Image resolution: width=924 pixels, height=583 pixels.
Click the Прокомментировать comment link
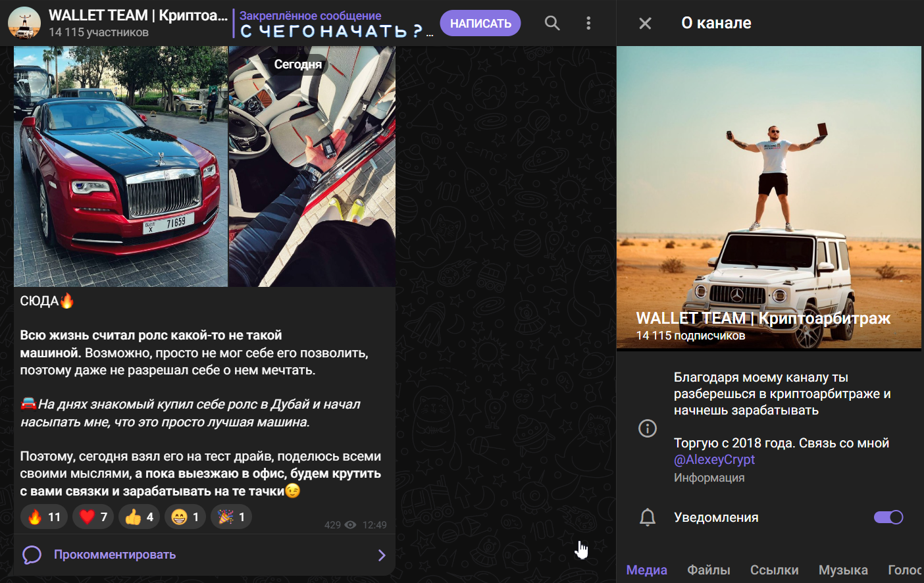115,555
